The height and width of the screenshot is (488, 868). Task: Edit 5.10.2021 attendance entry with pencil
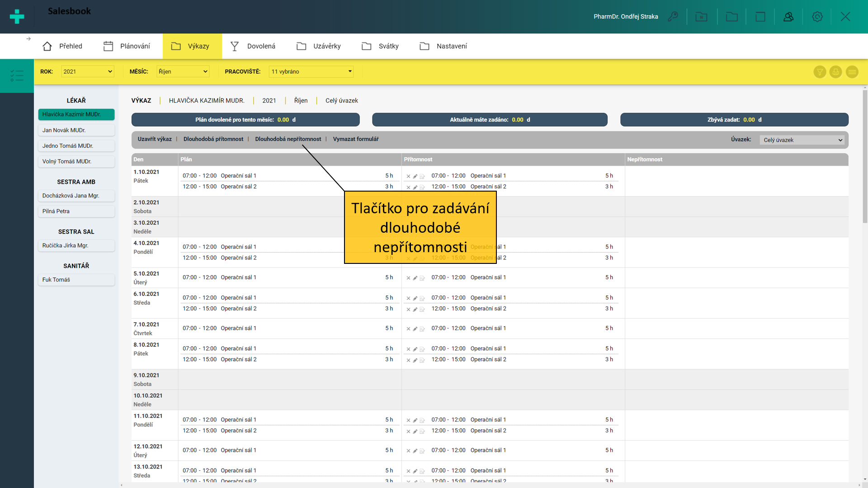click(415, 278)
